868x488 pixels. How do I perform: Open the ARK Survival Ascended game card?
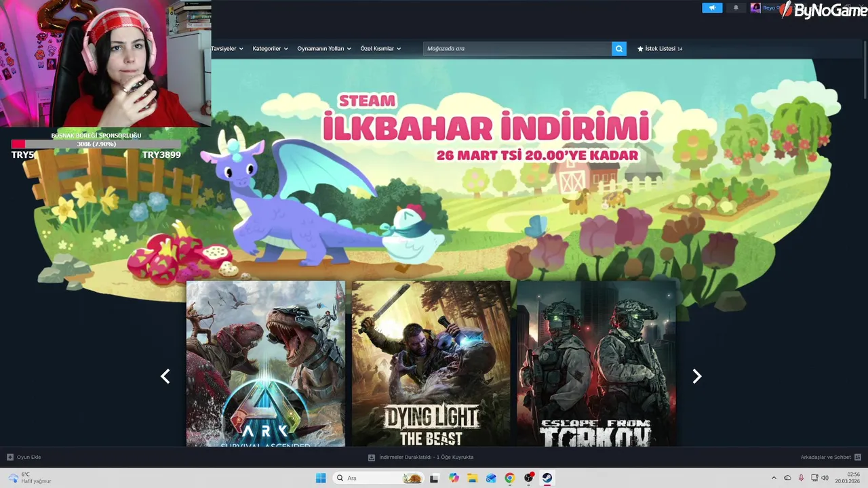(x=266, y=364)
